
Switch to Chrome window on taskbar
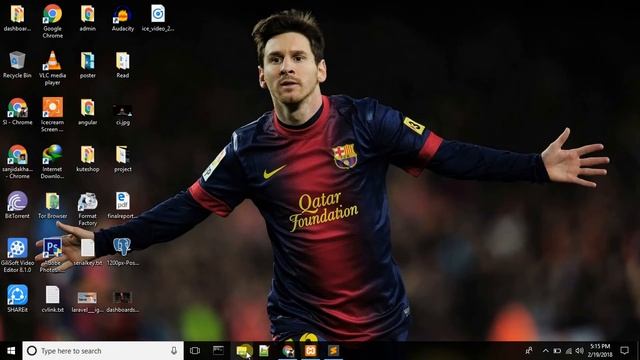(x=288, y=351)
